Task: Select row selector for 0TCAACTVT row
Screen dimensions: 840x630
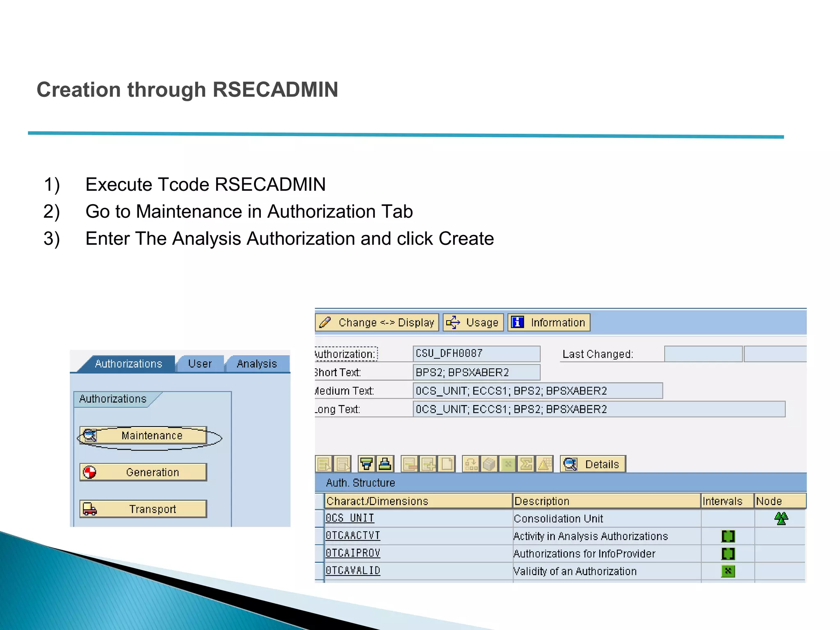Action: [x=320, y=536]
